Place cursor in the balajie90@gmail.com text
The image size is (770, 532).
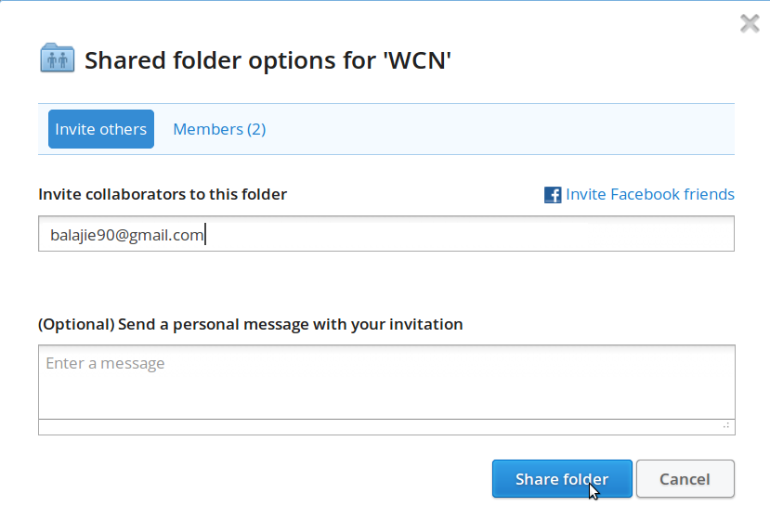click(x=126, y=235)
